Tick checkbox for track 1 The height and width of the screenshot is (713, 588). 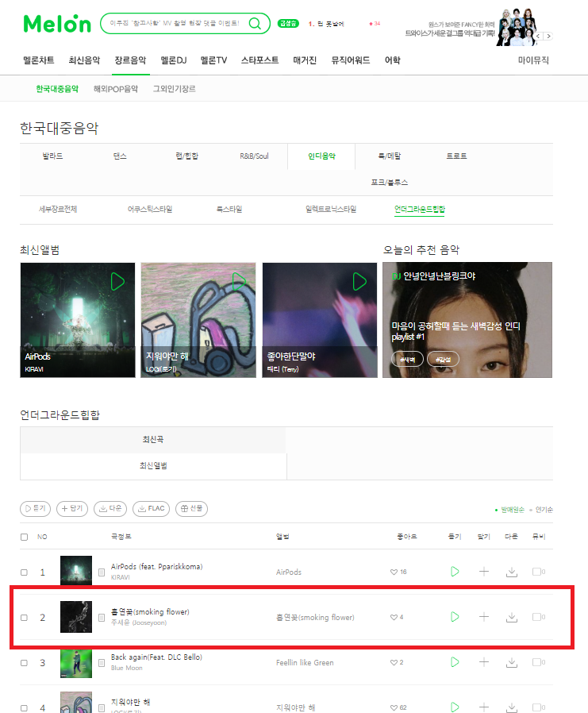tap(24, 572)
